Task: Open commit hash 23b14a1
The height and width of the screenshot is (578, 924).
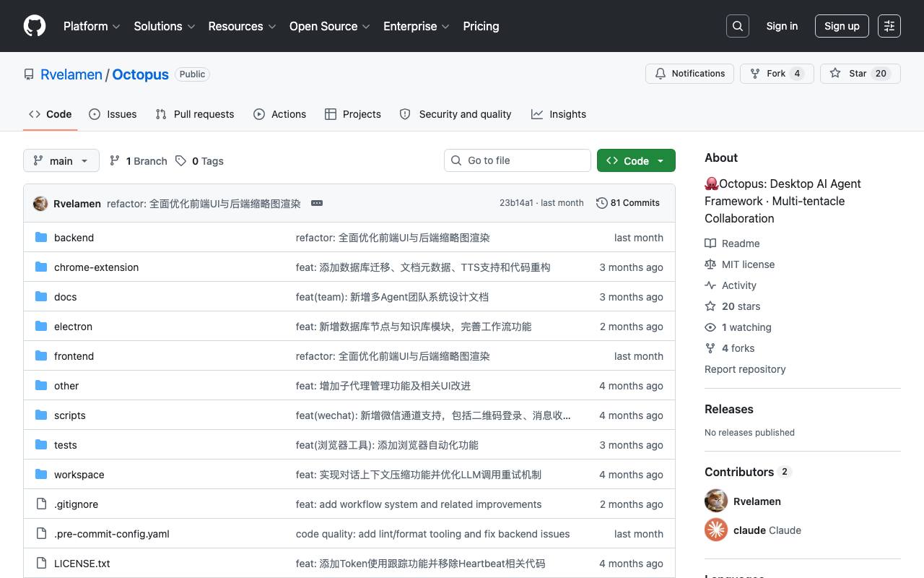Action: tap(516, 203)
